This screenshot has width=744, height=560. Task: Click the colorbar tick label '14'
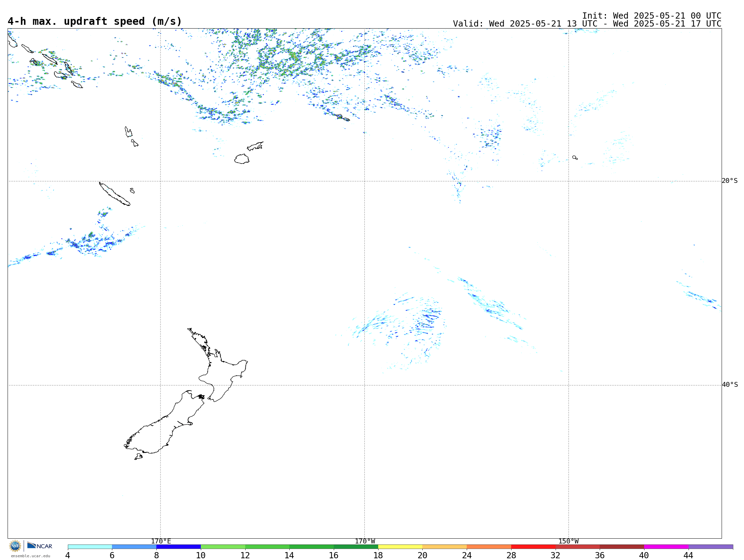pyautogui.click(x=289, y=555)
